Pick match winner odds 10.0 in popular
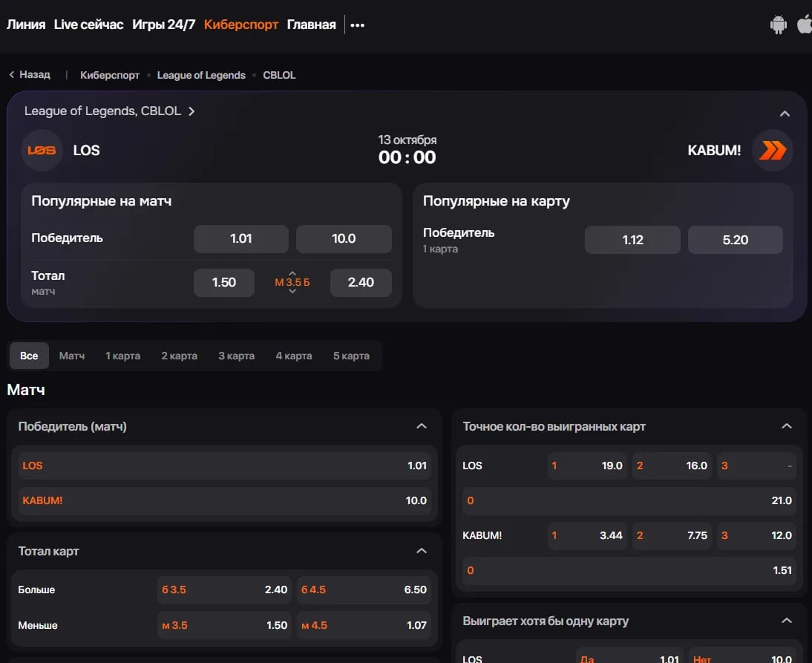The image size is (812, 663). [344, 239]
